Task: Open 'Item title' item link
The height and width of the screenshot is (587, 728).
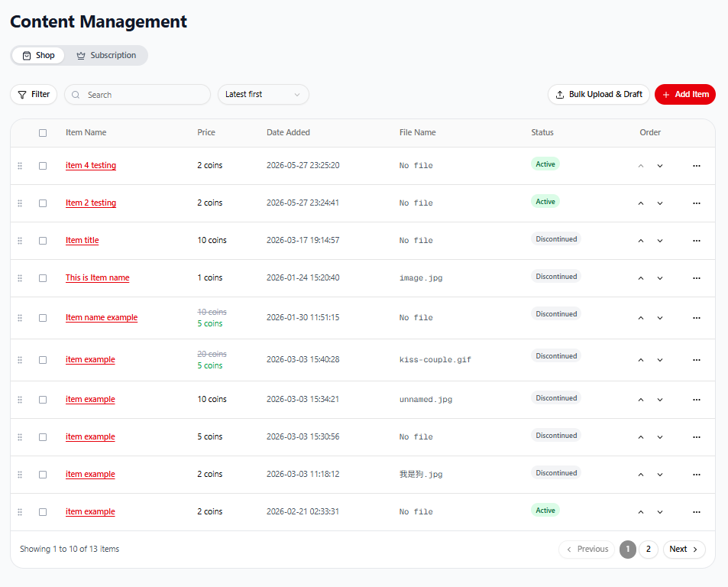Action: (x=83, y=240)
